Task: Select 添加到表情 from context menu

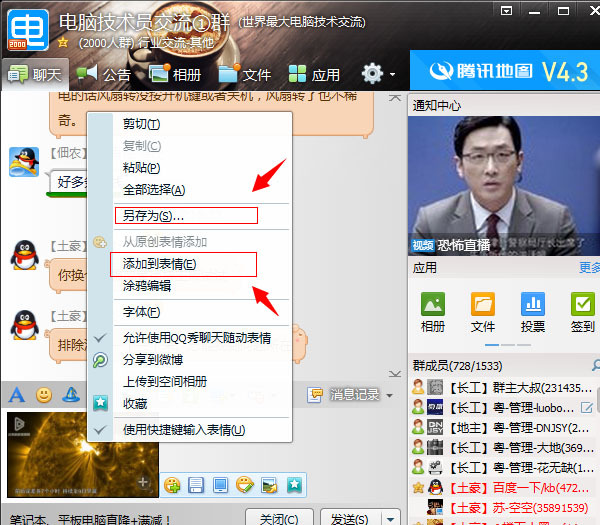Action: point(159,264)
